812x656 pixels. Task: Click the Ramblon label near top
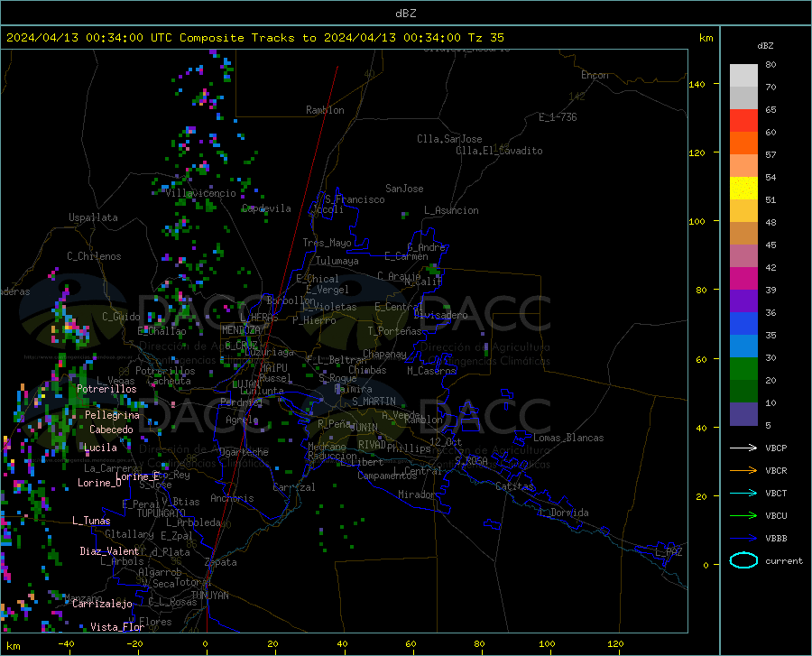[x=325, y=110]
